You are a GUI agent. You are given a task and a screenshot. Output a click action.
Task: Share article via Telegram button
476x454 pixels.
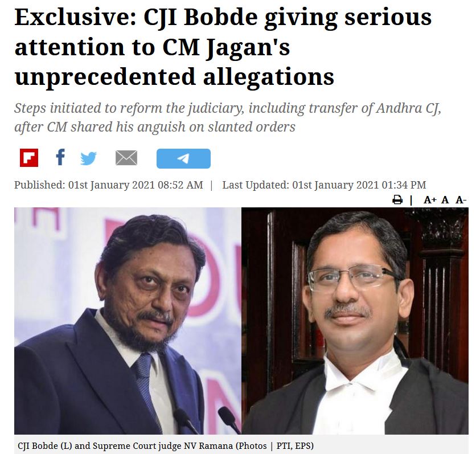(183, 158)
